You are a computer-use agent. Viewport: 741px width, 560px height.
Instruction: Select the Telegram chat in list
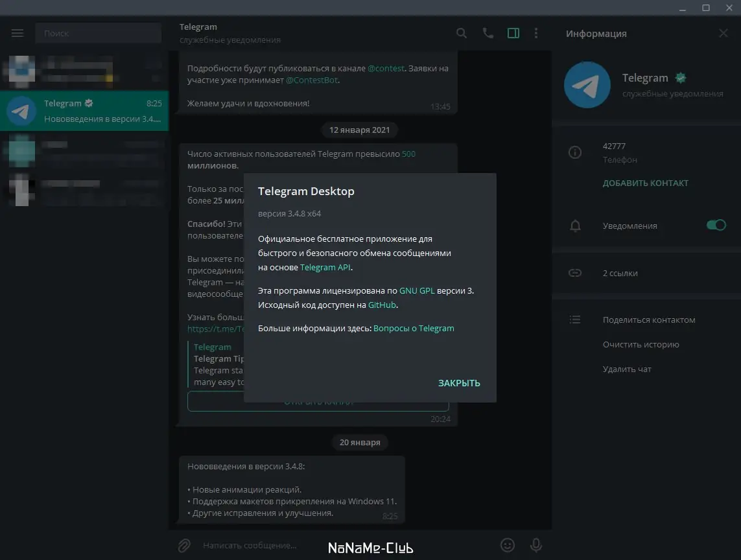coord(84,111)
